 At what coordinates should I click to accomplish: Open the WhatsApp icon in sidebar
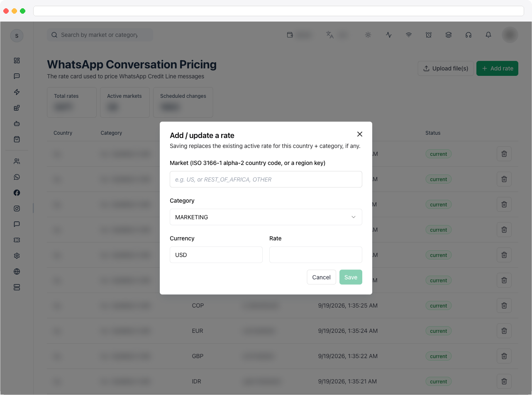pos(17,177)
